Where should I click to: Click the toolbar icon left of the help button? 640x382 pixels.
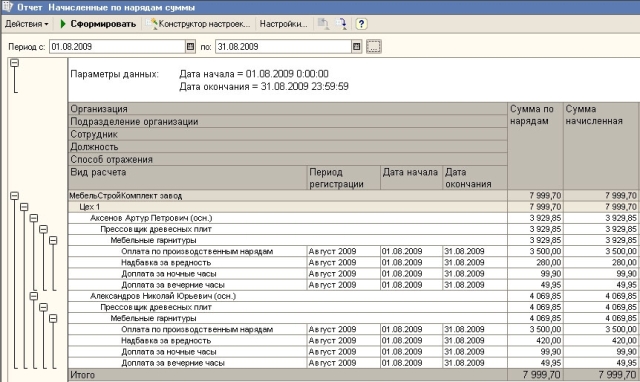[x=341, y=24]
